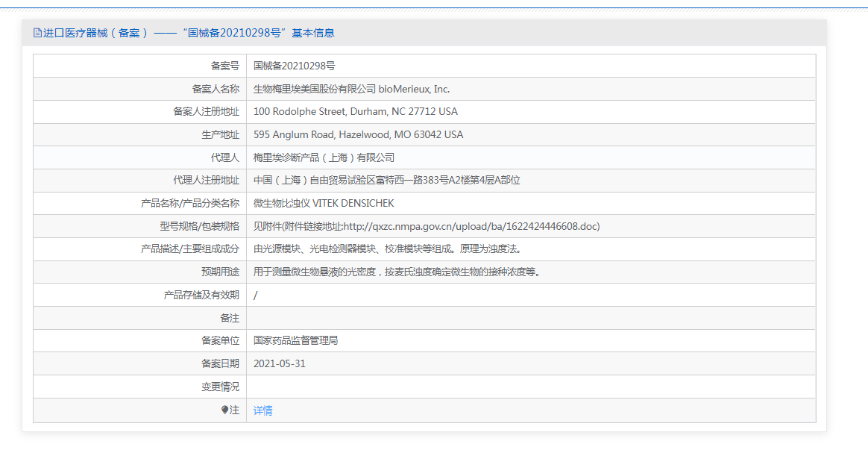Click product name 微生物比浊仪 VITEK DENSICHEK
Screen dimensions: 868x450
pyautogui.click(x=324, y=204)
